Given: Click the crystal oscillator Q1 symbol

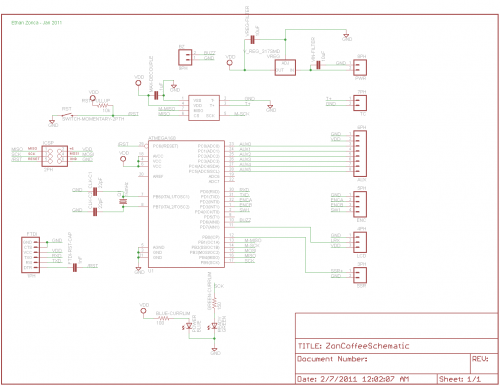Looking at the screenshot, I should pos(123,201).
